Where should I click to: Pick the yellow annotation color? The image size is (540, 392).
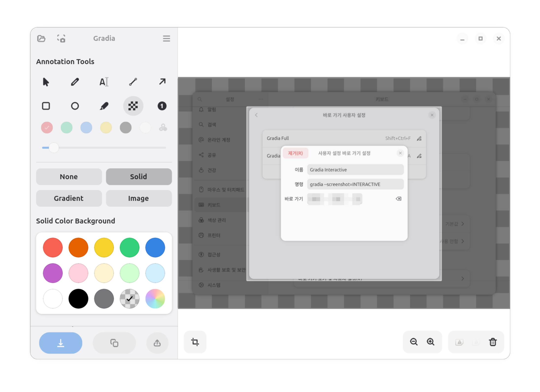pos(106,128)
